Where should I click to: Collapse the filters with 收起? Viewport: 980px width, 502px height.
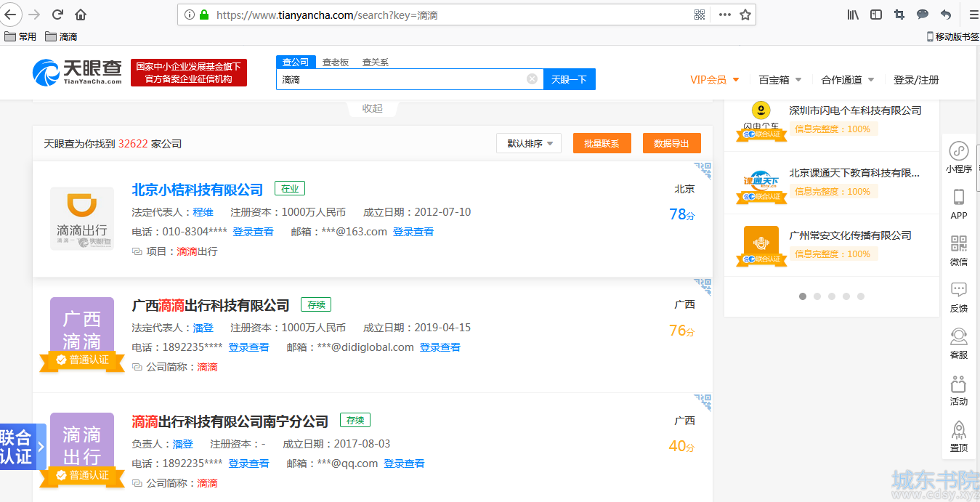tap(372, 108)
